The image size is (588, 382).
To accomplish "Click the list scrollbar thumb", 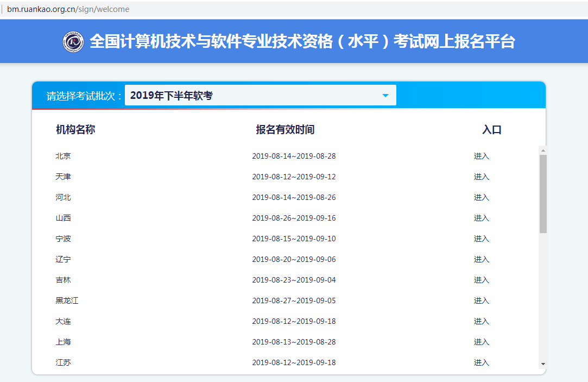I will (x=542, y=194).
